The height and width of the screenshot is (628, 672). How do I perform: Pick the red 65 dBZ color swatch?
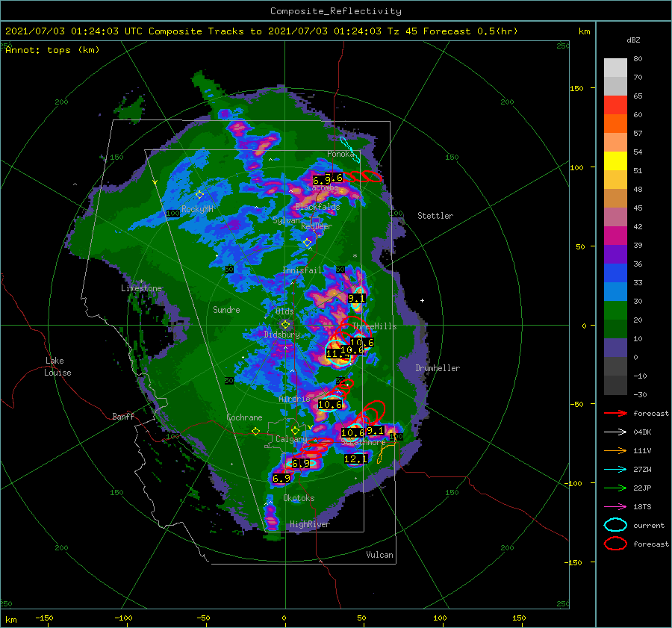[615, 105]
